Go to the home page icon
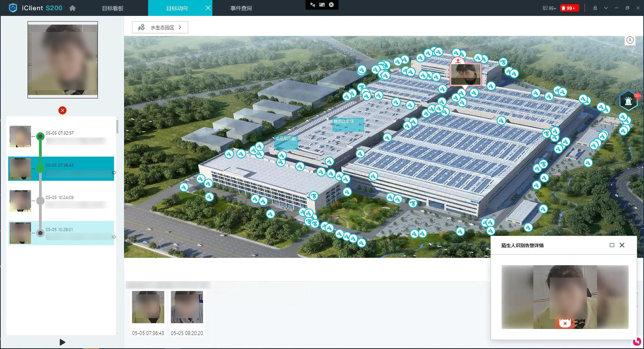Viewport: 644px width, 349px height. coord(72,8)
